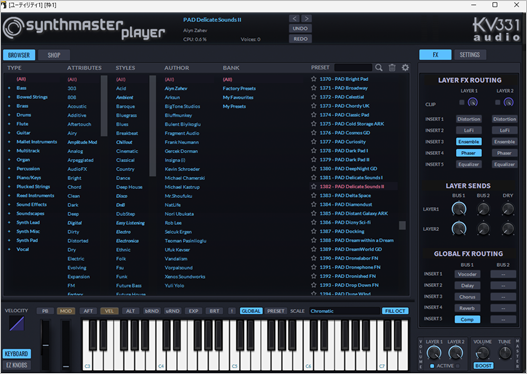
Task: Enable the VEL keyboard option
Action: click(109, 311)
